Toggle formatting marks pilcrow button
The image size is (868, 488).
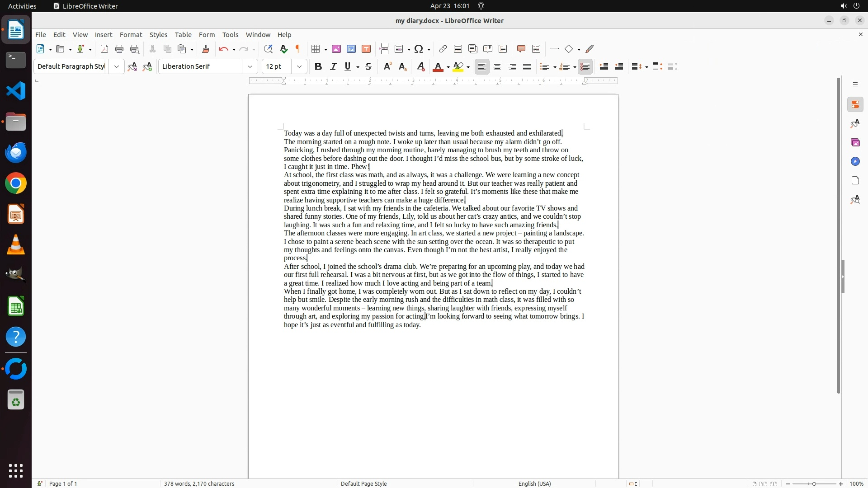[x=298, y=49]
